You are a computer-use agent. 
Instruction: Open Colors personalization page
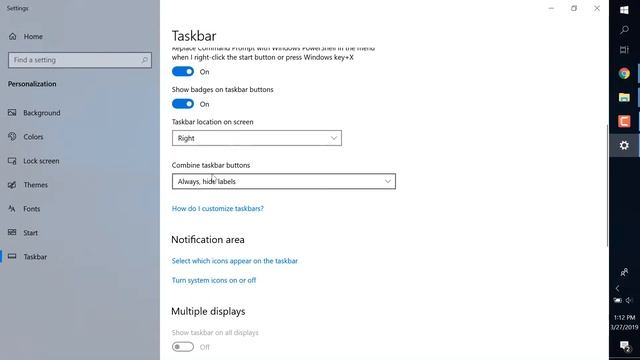[33, 137]
